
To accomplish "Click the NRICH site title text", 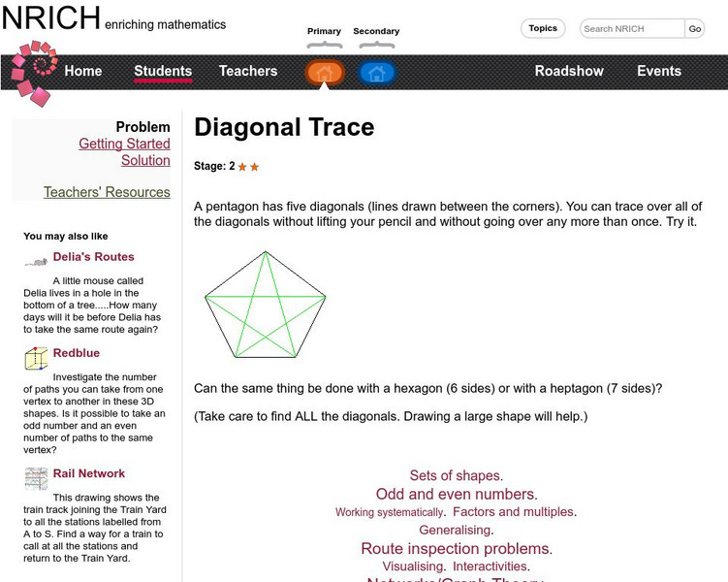I will click(50, 17).
